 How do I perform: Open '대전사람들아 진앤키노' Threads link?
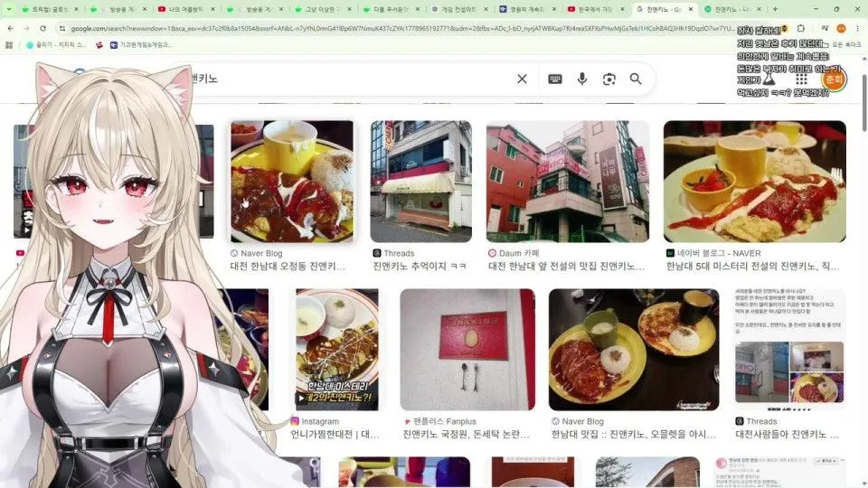point(787,435)
